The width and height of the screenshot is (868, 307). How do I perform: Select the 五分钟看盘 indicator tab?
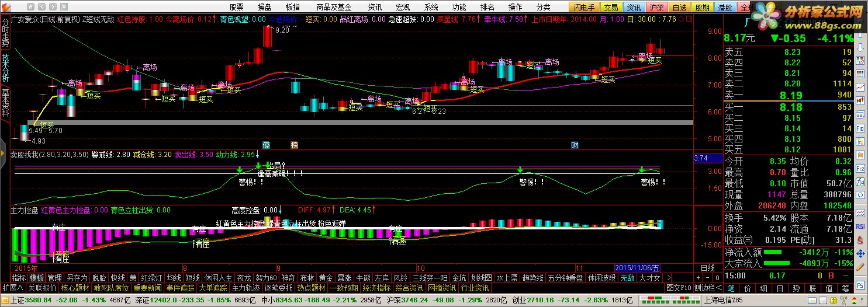point(566,277)
